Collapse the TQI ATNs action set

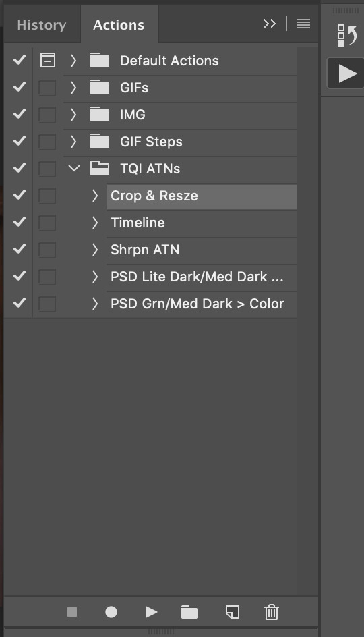tap(74, 168)
